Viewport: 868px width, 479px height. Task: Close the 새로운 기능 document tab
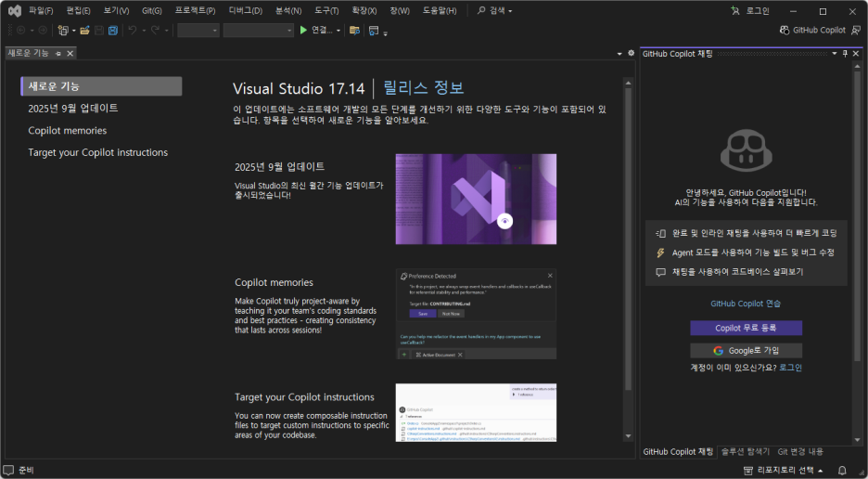tap(70, 54)
